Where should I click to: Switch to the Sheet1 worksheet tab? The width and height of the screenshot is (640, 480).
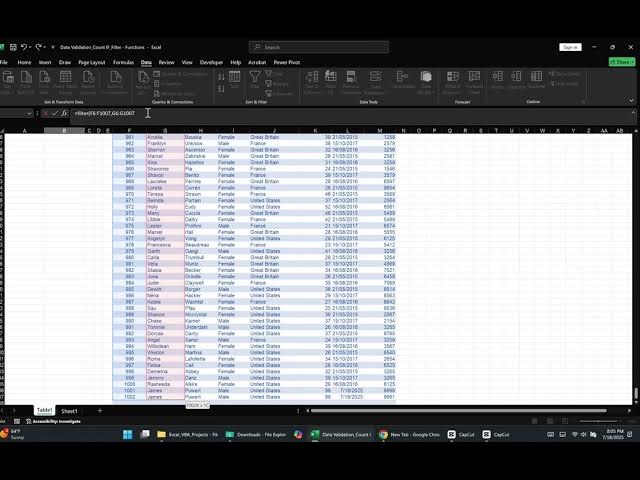coord(69,411)
